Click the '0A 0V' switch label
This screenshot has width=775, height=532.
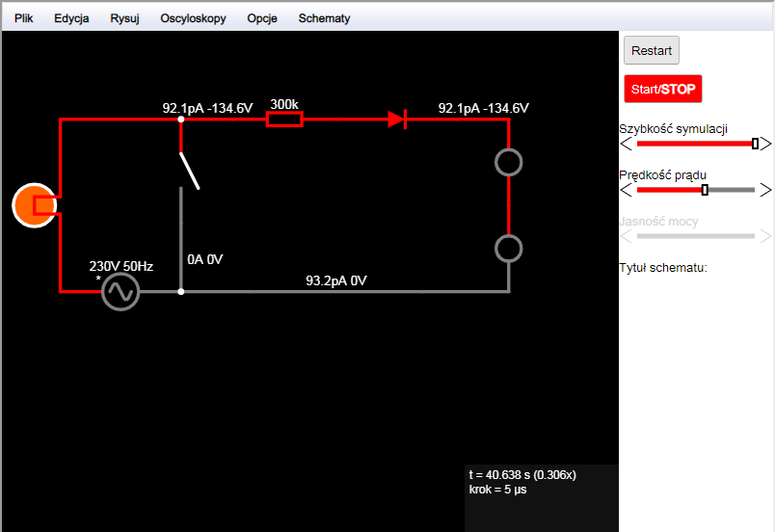click(x=205, y=259)
